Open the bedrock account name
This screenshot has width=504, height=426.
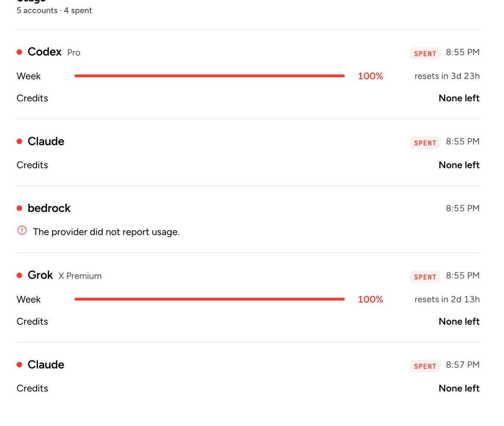49,208
